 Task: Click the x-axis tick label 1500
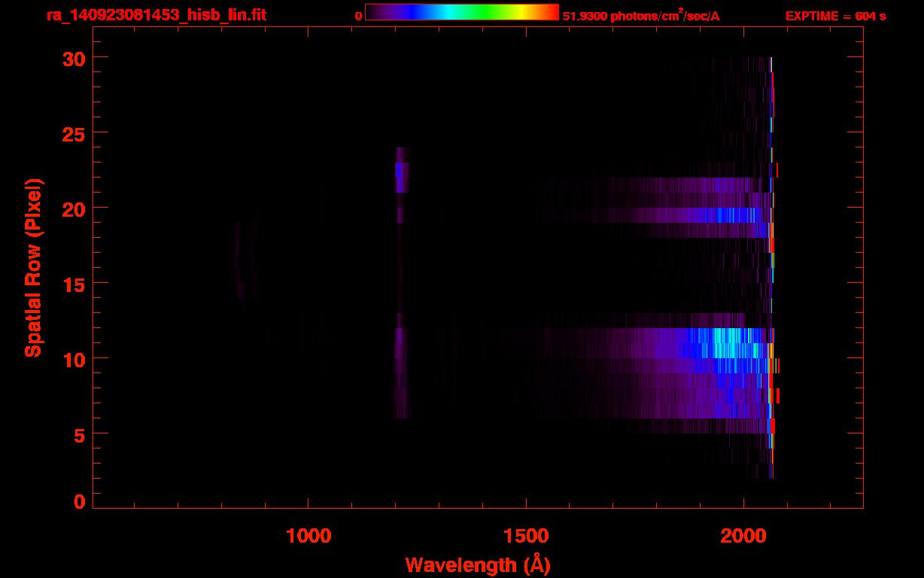[x=526, y=535]
